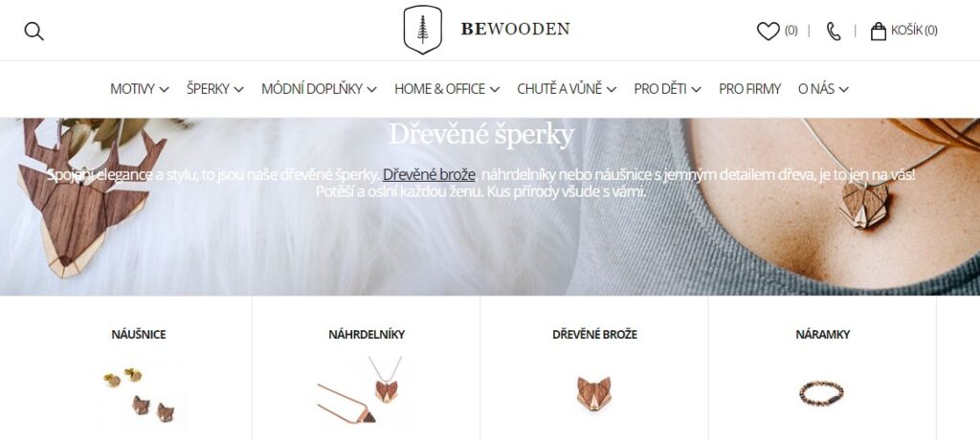Open the Home & Office menu

click(x=447, y=89)
